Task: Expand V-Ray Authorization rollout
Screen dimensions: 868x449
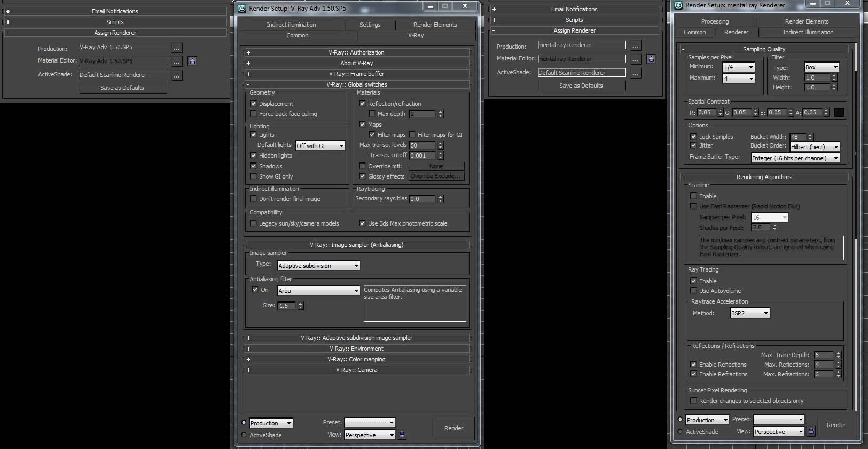Action: pyautogui.click(x=356, y=52)
